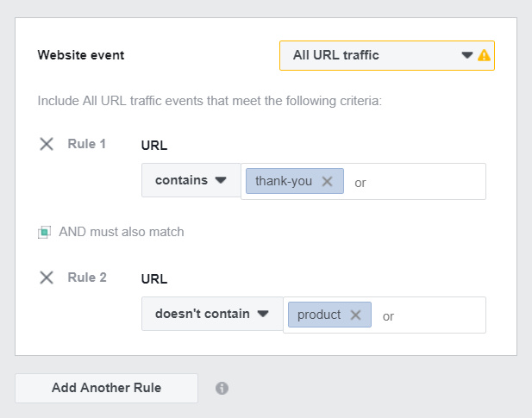Image resolution: width=532 pixels, height=418 pixels.
Task: Delete the product keyword tag
Action: point(355,315)
